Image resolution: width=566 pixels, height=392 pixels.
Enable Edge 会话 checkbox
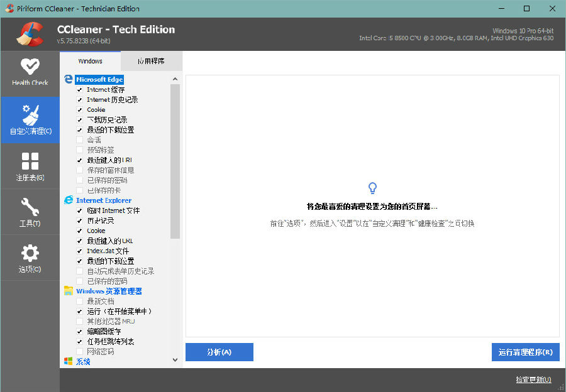pyautogui.click(x=80, y=140)
